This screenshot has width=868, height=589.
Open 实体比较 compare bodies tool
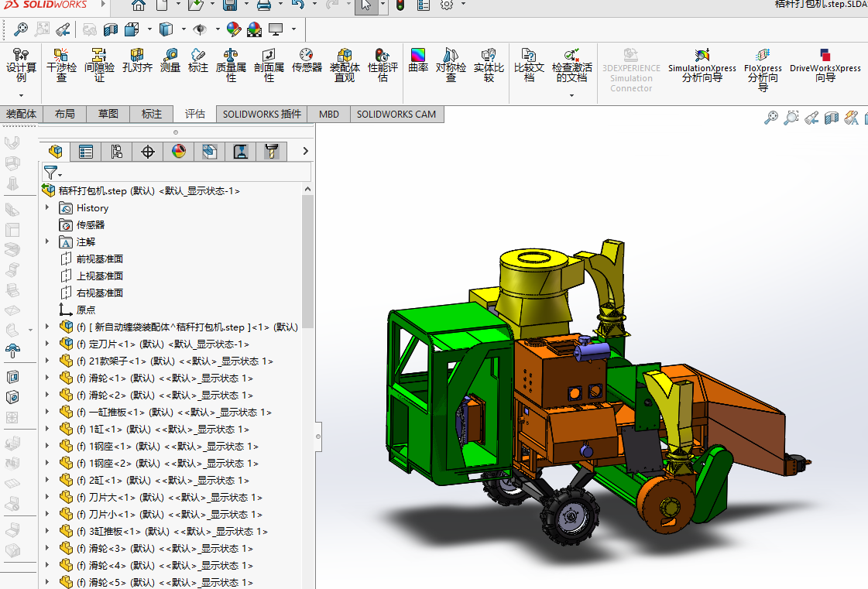pos(489,65)
